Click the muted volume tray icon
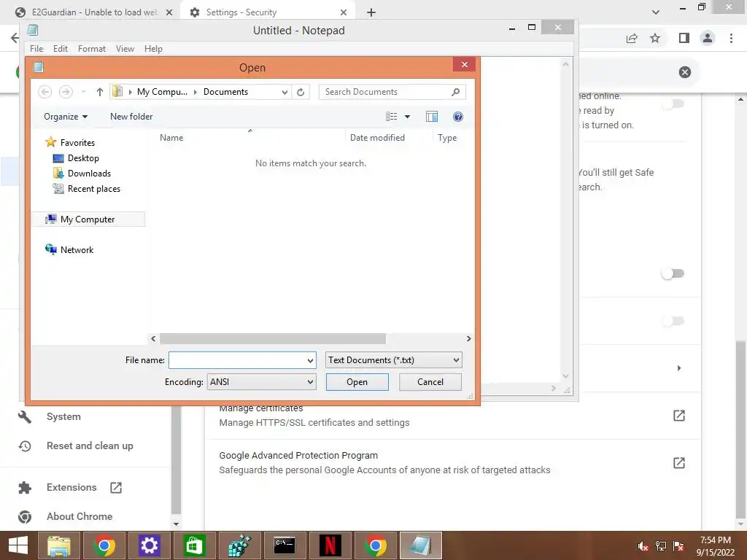The height and width of the screenshot is (560, 747). point(643,546)
